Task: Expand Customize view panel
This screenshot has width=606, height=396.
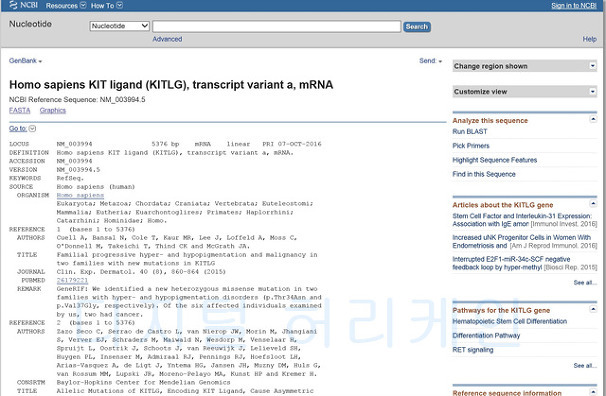Action: pos(592,92)
